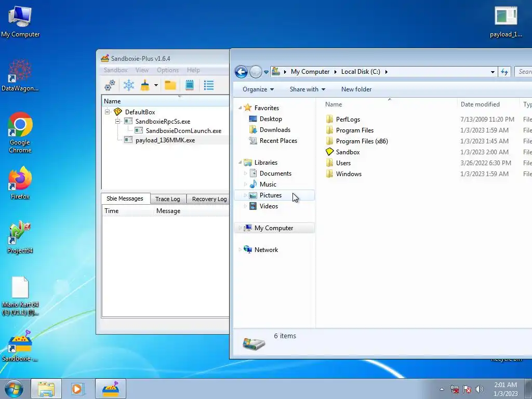The width and height of the screenshot is (532, 399).
Task: Open the View menu in Sandboxie-Plus
Action: tap(142, 70)
